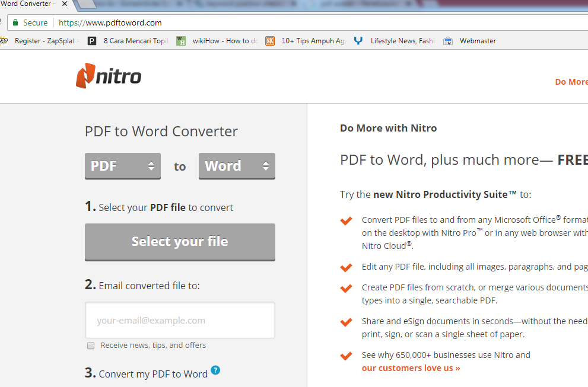Click the 'PDF to Word Converter' heading
The width and height of the screenshot is (588, 387).
click(161, 132)
